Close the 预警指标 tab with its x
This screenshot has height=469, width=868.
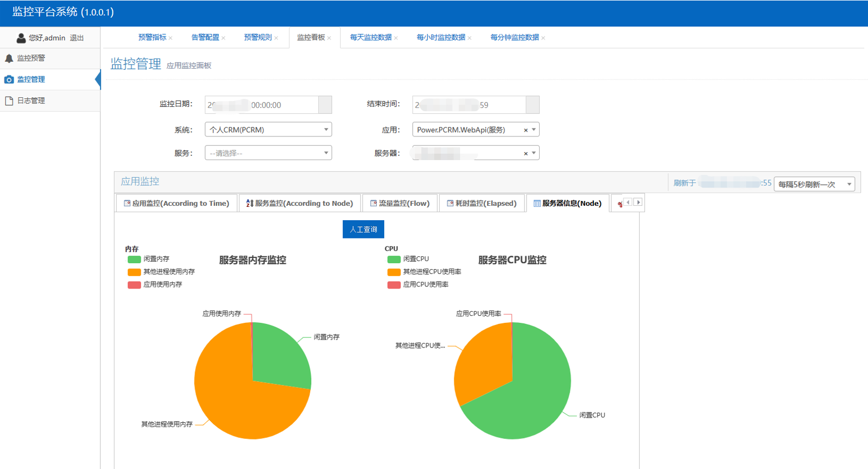[x=171, y=38]
